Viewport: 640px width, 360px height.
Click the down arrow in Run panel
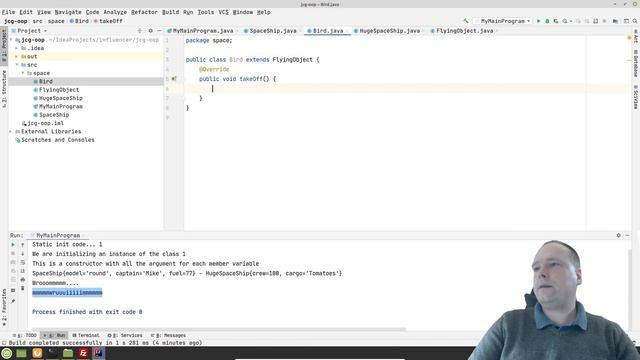(22, 253)
